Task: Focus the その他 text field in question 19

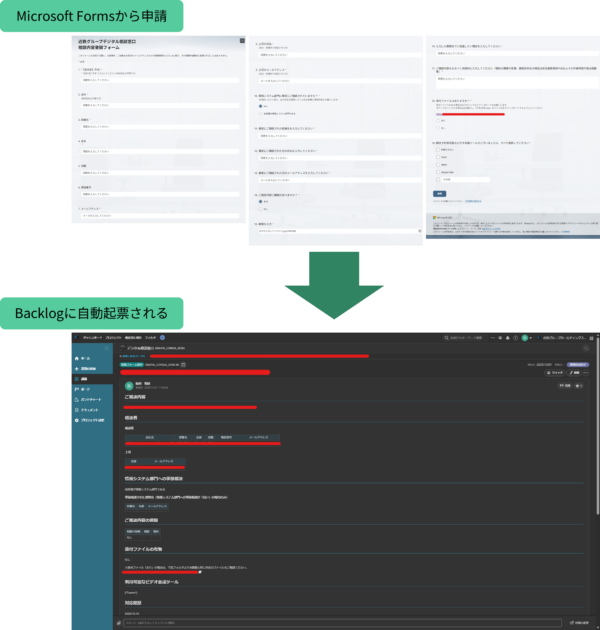Action: (465, 180)
